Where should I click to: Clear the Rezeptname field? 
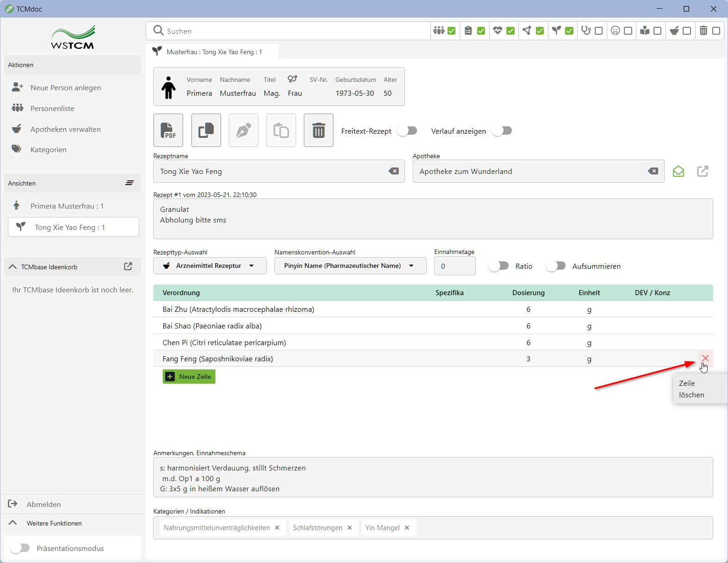click(394, 171)
